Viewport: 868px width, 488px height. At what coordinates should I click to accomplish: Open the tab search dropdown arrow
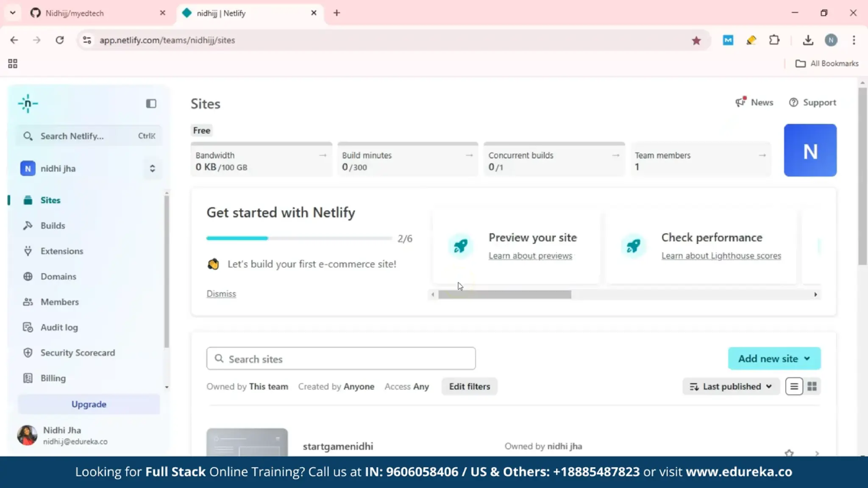coord(12,13)
